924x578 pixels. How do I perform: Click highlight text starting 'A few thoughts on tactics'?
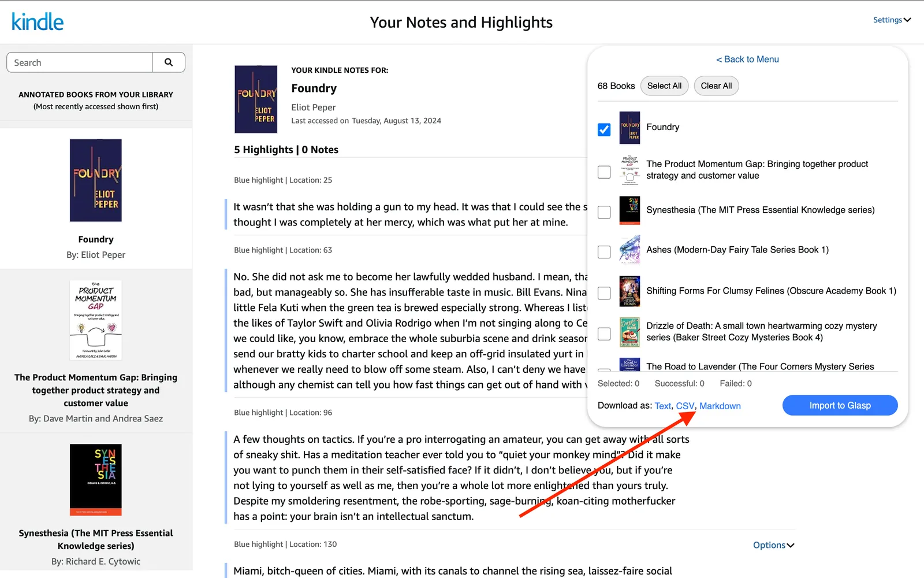pos(461,478)
